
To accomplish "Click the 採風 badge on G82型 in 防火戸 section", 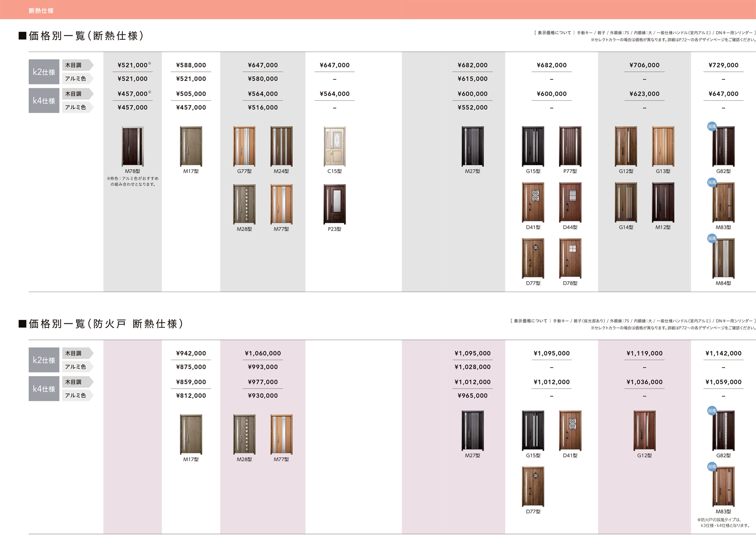I will [x=712, y=411].
